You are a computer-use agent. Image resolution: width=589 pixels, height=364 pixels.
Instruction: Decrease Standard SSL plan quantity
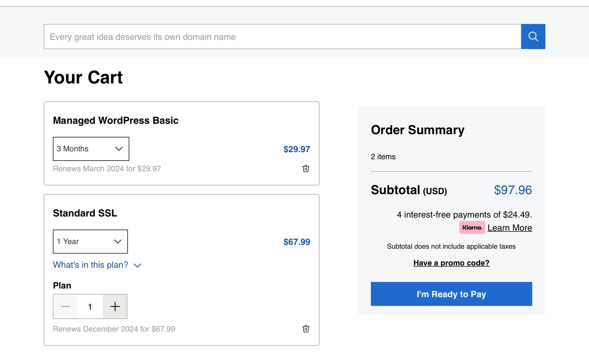[x=65, y=306]
